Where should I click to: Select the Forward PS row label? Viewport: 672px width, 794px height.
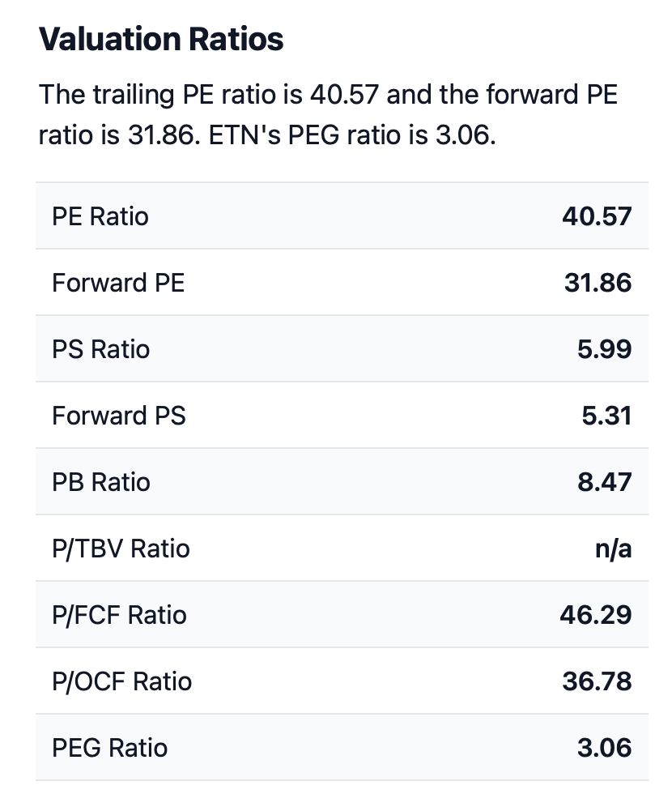pyautogui.click(x=119, y=416)
